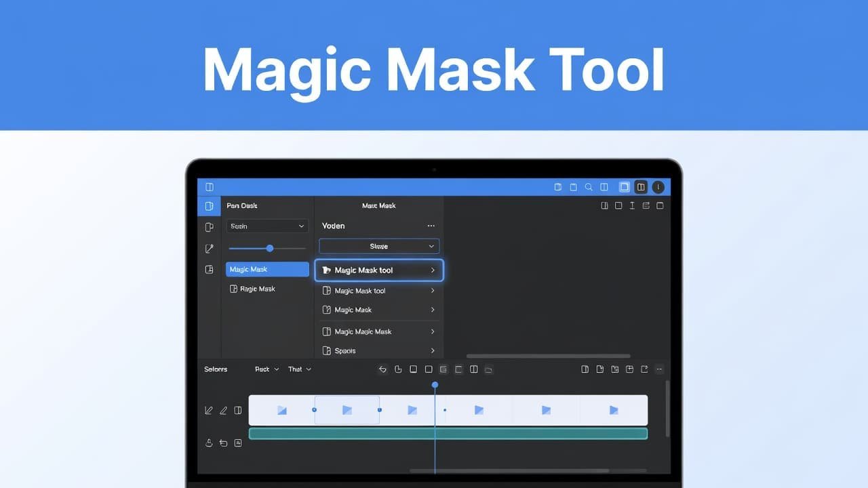Toggle the panel icon left of the video track
Viewport: 868px width, 488px height.
(x=238, y=410)
